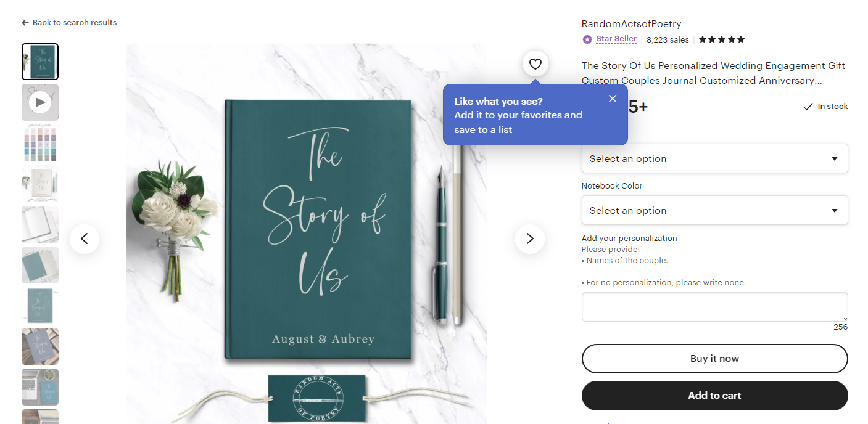This screenshot has height=424, width=868.
Task: Click the Notebook Color dropdown arrow
Action: click(x=835, y=211)
